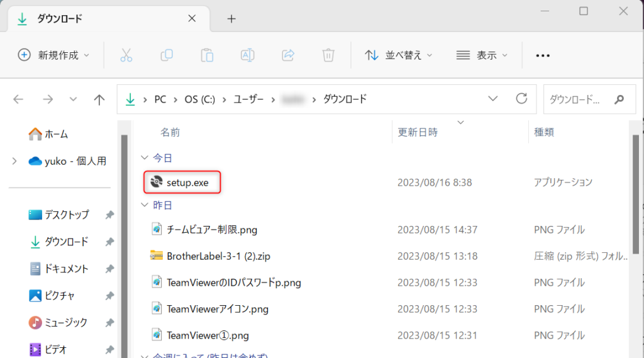644x358 pixels.
Task: Click pin icon beside ドキュメント
Action: click(x=109, y=269)
